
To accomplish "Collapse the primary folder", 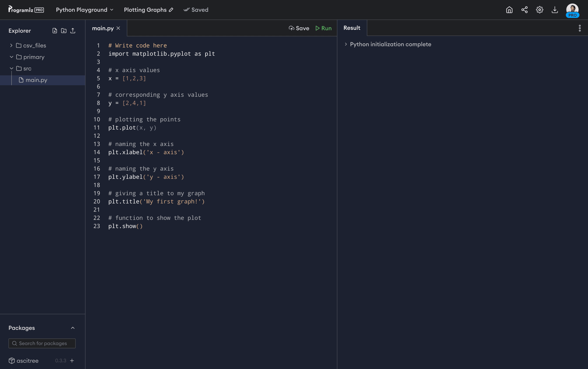I will tap(11, 57).
